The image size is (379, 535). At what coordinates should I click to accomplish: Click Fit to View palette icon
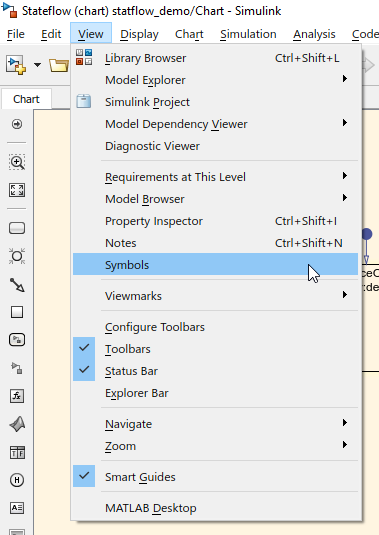[x=17, y=190]
